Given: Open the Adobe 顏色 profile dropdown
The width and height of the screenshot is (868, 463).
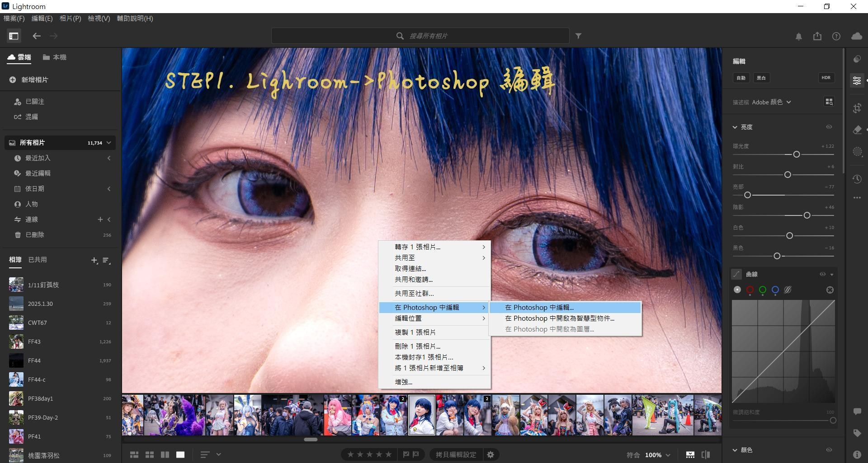Looking at the screenshot, I should click(x=771, y=102).
